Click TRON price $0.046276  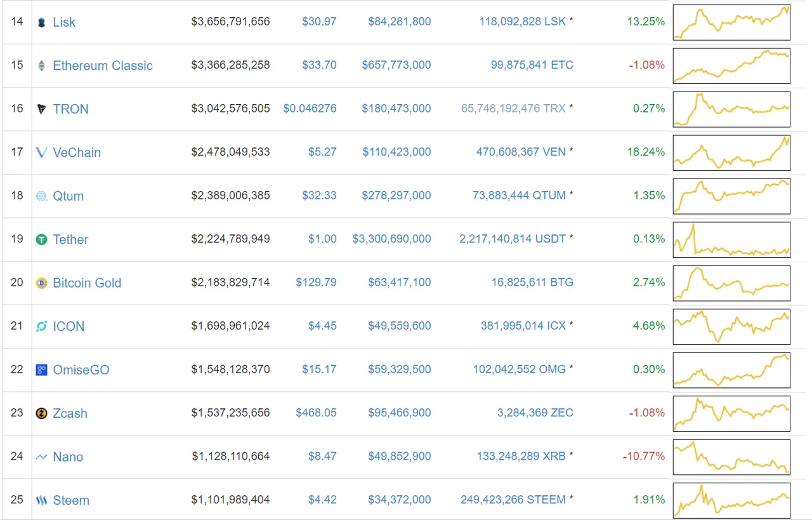point(310,109)
